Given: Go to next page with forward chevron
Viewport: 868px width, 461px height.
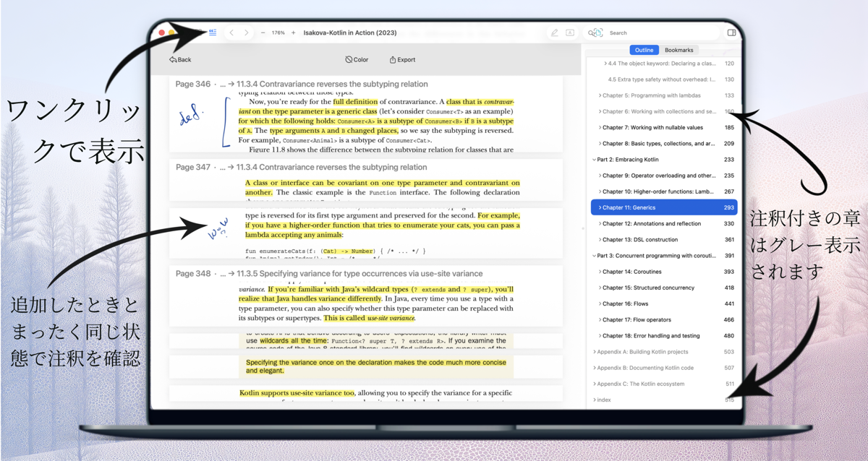Looking at the screenshot, I should 247,33.
